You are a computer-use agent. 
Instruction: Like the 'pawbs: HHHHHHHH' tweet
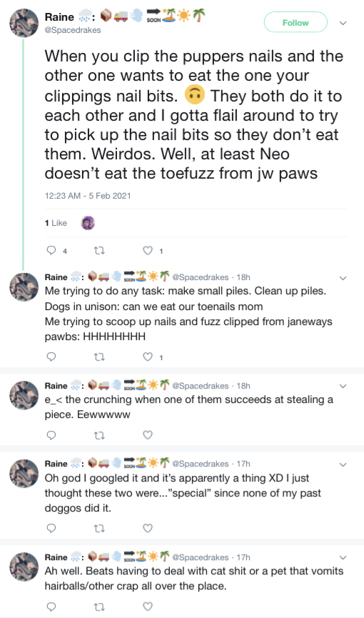[147, 357]
